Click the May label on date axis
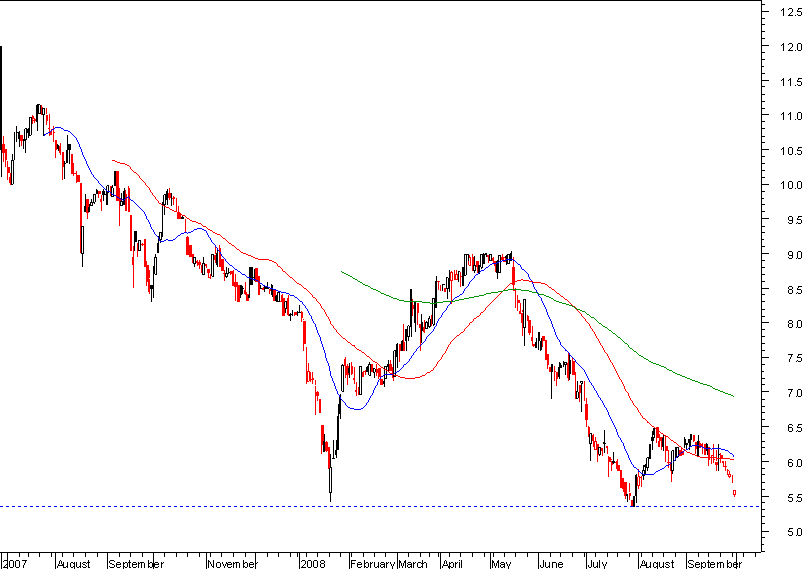Viewport: 806px width, 569px height. click(501, 564)
